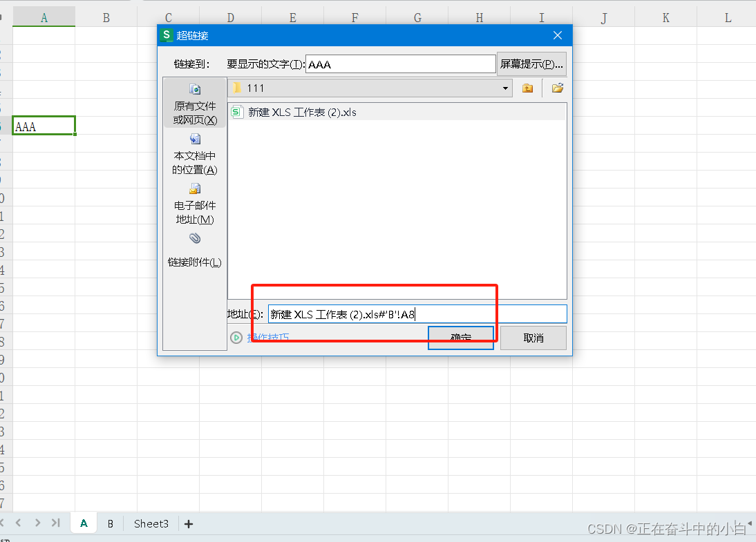This screenshot has height=542, width=756.
Task: Click the up one folder icon
Action: click(x=527, y=88)
